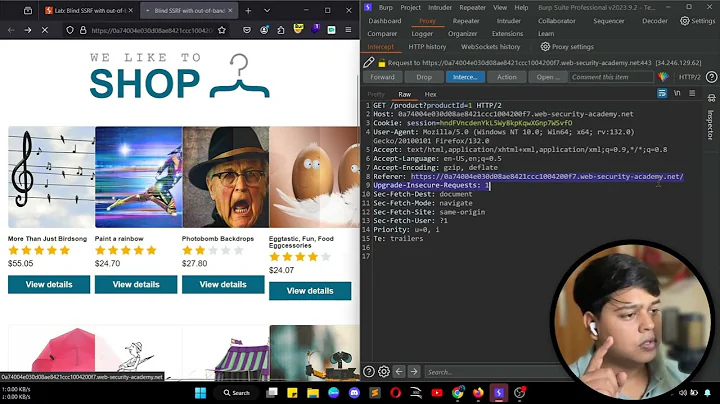720x404 pixels.
Task: Switch to the Collaborator tab
Action: [x=557, y=21]
